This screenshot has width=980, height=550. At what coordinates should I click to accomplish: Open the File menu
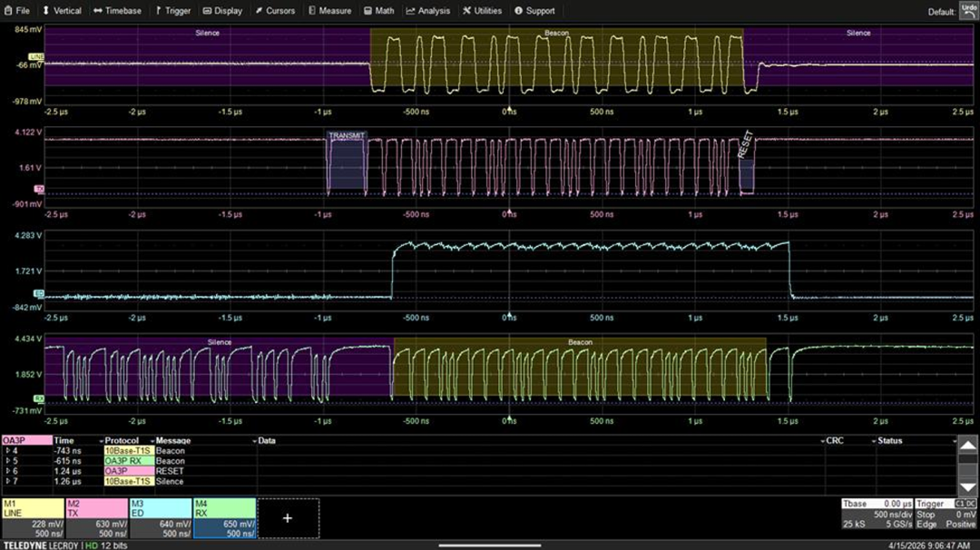(x=17, y=11)
